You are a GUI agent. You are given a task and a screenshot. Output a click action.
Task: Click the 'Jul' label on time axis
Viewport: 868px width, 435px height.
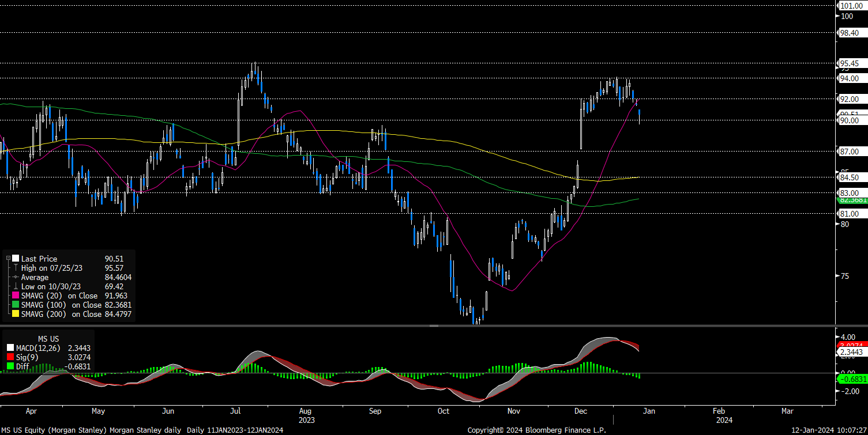point(235,411)
